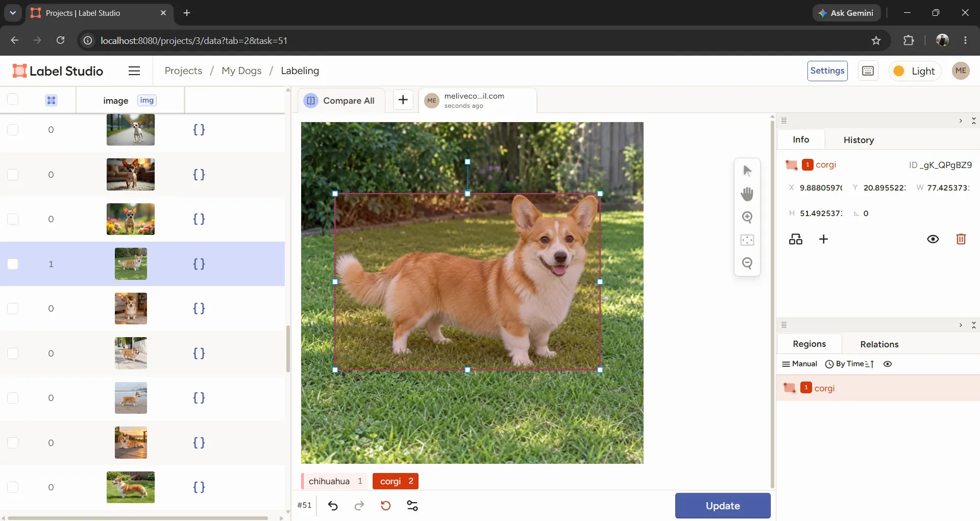Click the zoom in magnifier tool
This screenshot has height=521, width=980.
coord(747,217)
